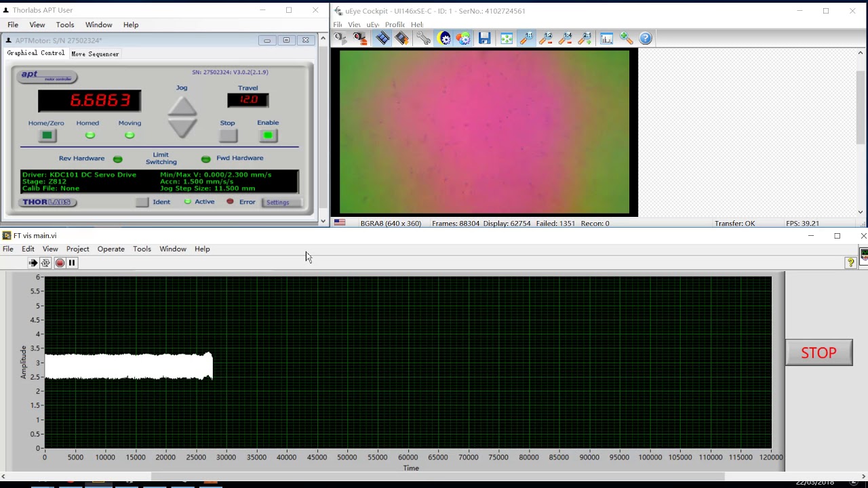Start live video capture in uEye
This screenshot has height=488, width=868.
tap(383, 39)
